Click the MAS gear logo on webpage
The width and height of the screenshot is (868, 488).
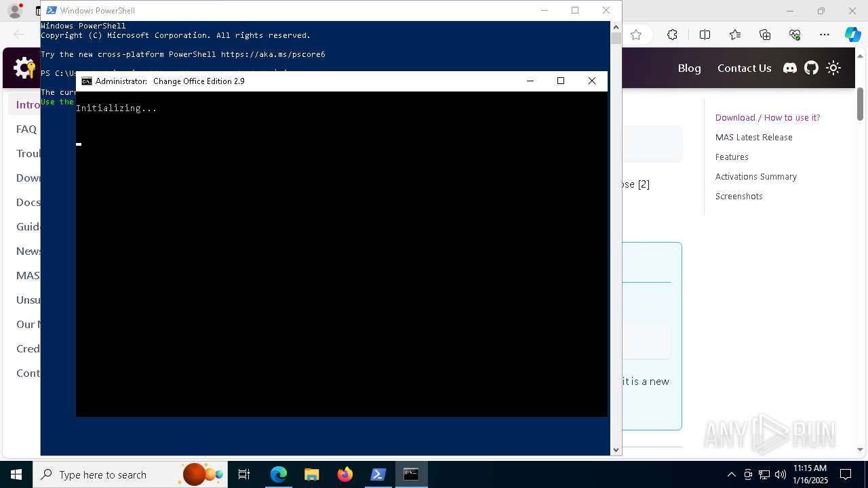pyautogui.click(x=24, y=68)
